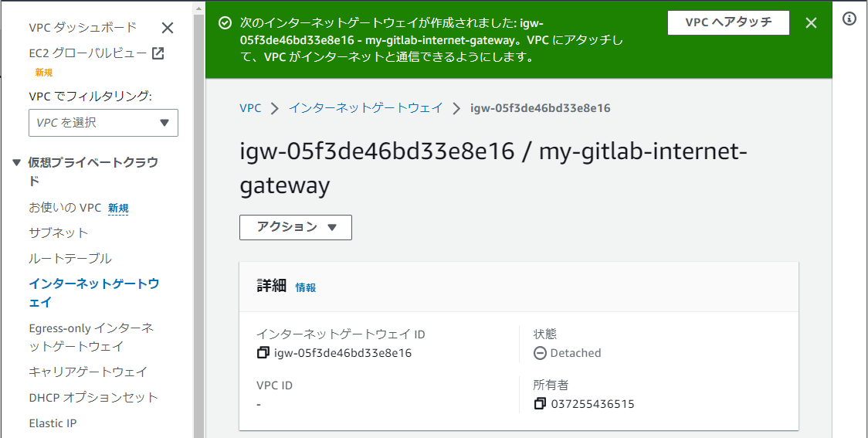
Task: Select サブネット in the sidebar
Action: 58,233
